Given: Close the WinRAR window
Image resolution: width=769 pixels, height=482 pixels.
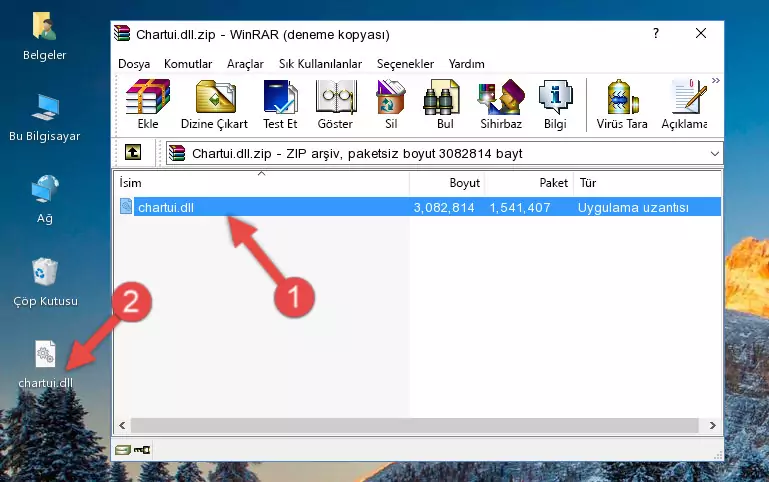Looking at the screenshot, I should [x=701, y=33].
